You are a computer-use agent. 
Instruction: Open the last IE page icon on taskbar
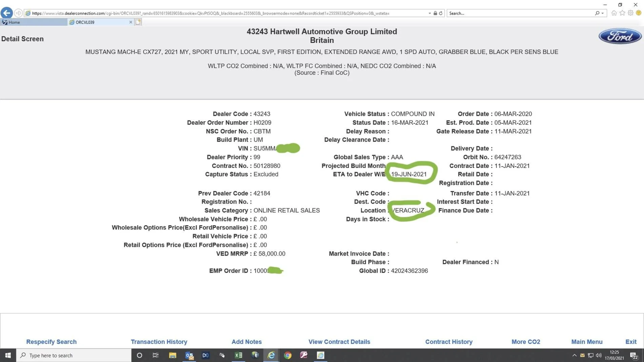click(321, 355)
